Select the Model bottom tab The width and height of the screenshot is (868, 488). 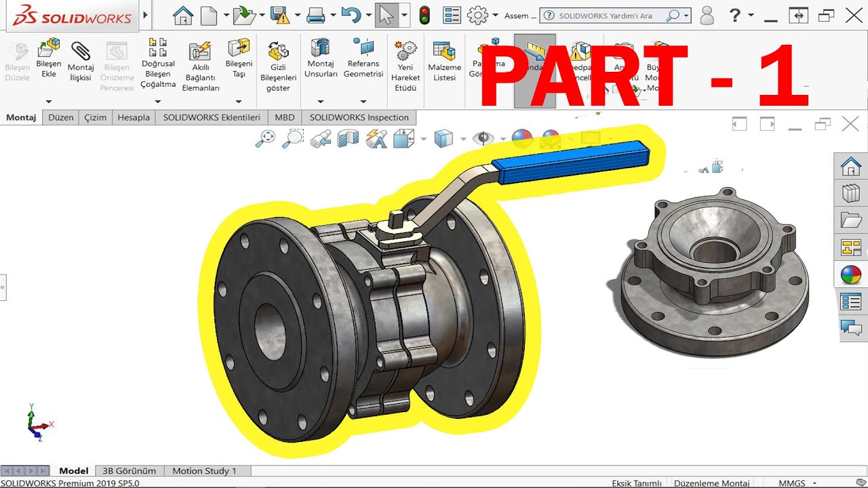[74, 470]
